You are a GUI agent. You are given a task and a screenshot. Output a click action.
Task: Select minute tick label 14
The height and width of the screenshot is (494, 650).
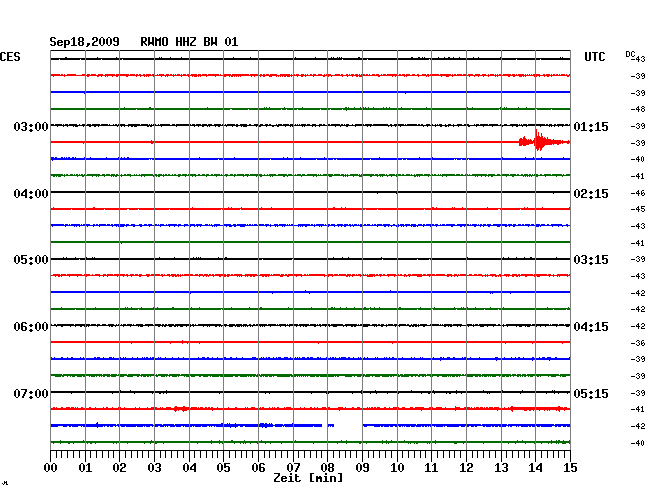coord(536,467)
